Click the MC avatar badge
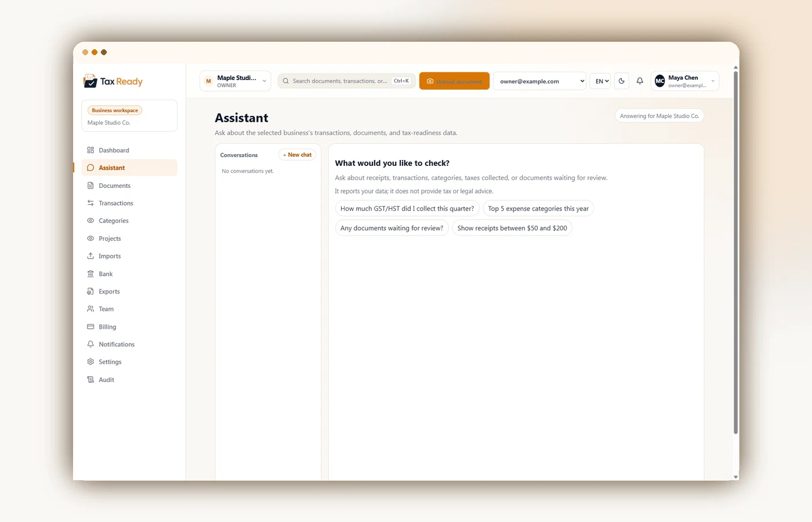This screenshot has height=522, width=812. click(660, 81)
